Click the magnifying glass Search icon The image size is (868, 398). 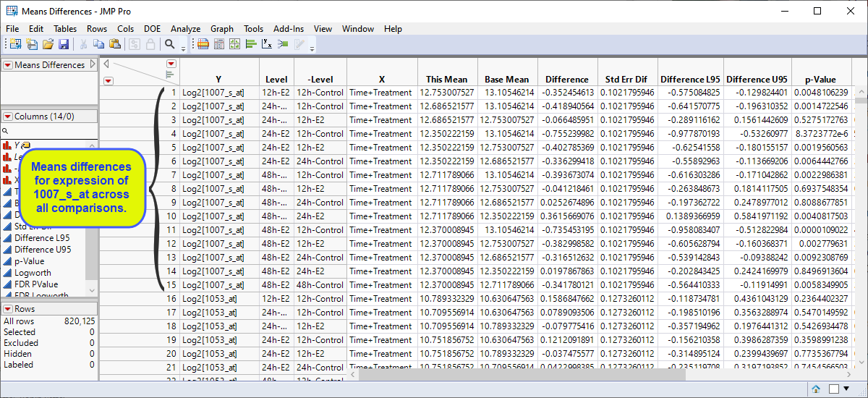pyautogui.click(x=170, y=45)
